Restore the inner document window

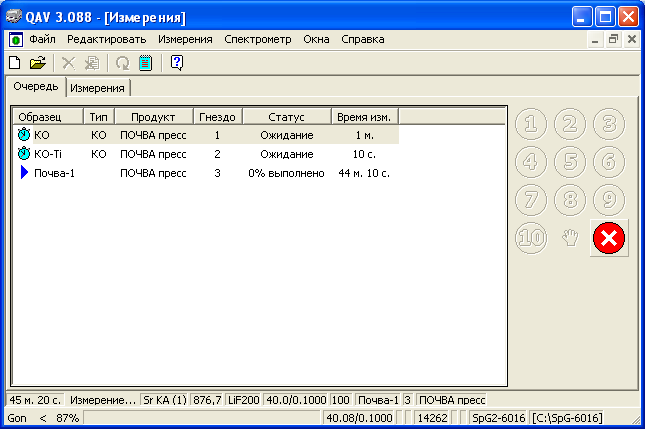(x=613, y=39)
